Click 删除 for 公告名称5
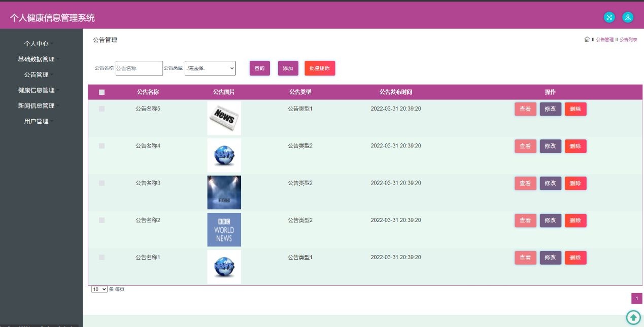This screenshot has width=644, height=327. [575, 109]
